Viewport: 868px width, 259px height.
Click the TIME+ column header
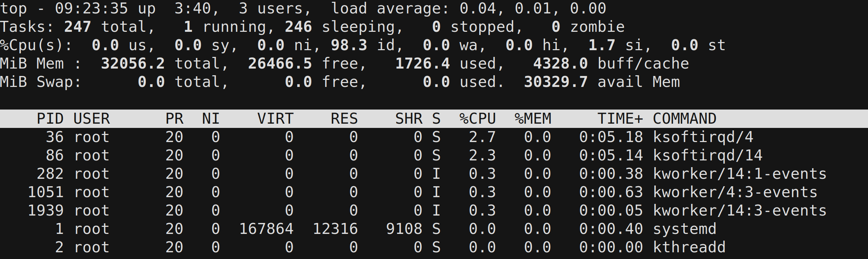620,119
